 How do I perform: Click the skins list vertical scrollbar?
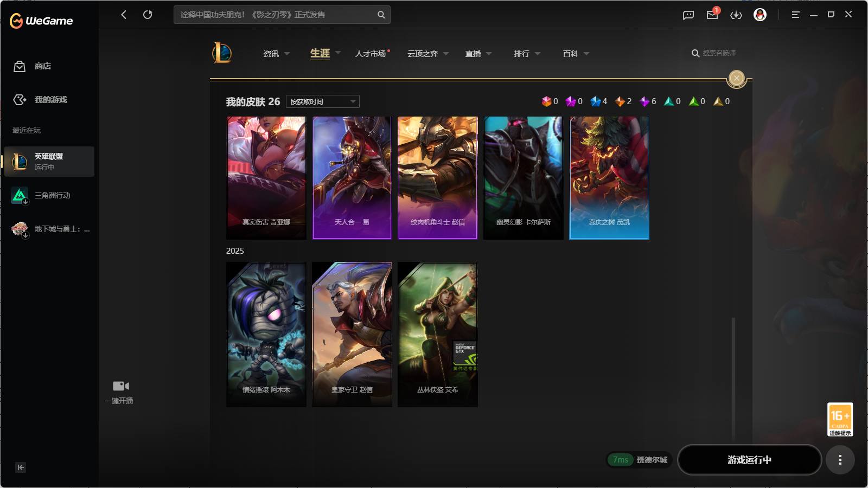point(733,378)
